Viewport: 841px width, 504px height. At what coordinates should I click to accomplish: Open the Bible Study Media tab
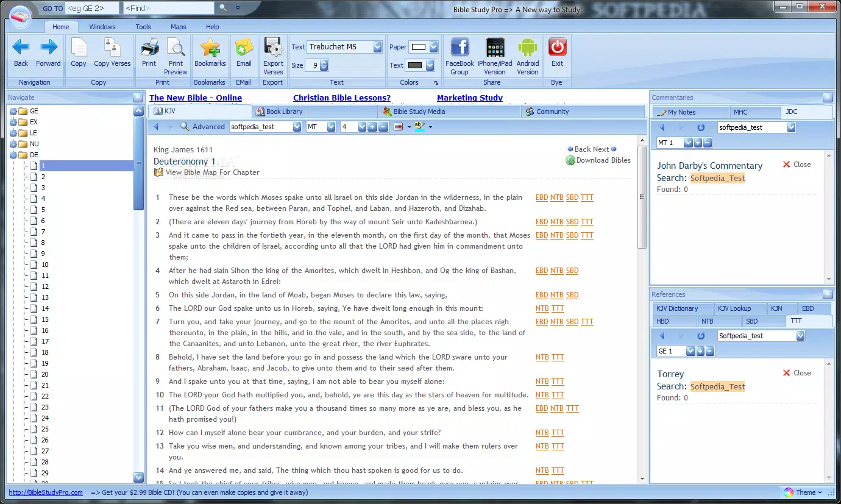pos(450,112)
